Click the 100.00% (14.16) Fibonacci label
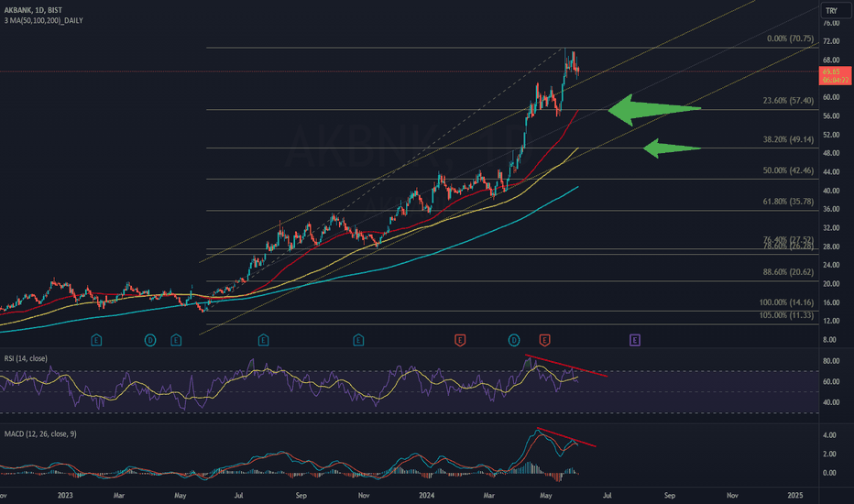The width and height of the screenshot is (854, 504). click(x=786, y=302)
